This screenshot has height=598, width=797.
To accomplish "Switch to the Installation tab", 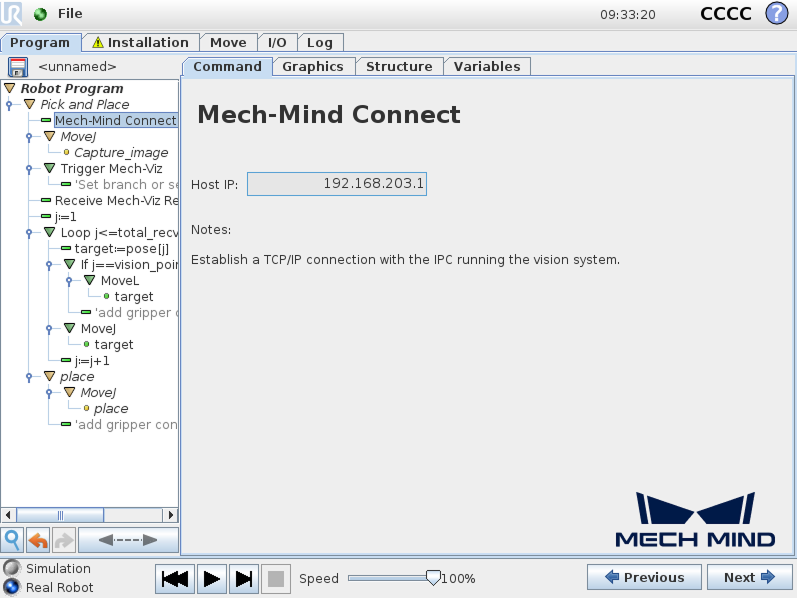I will coord(141,43).
